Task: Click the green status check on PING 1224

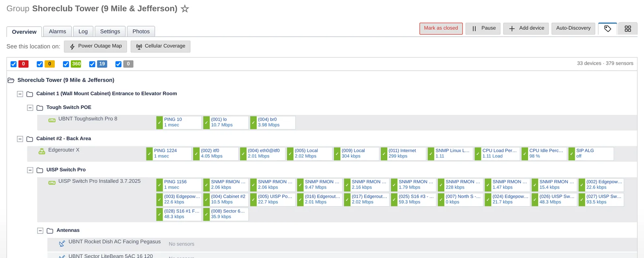Action: (x=149, y=154)
